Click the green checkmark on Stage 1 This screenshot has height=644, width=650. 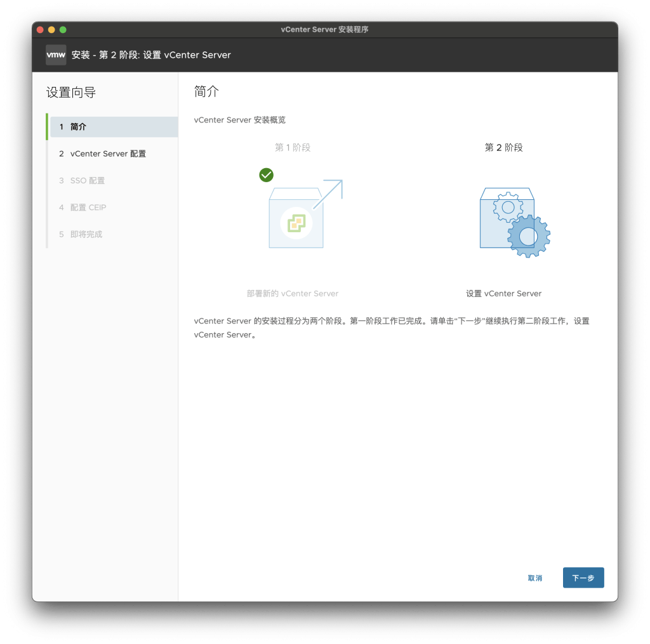[266, 175]
